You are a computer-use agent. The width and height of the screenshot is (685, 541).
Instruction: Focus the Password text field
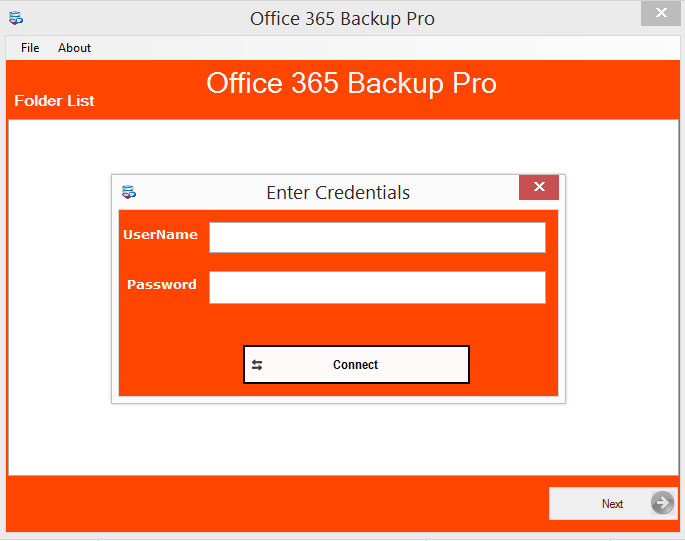click(x=377, y=287)
